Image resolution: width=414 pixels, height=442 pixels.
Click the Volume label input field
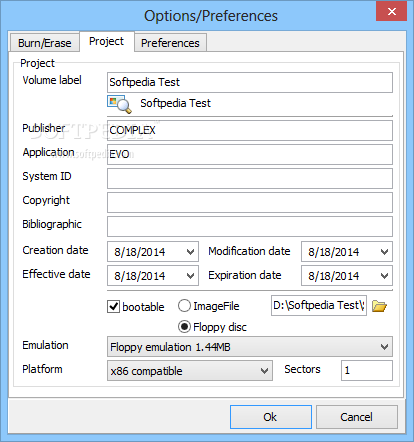250,82
